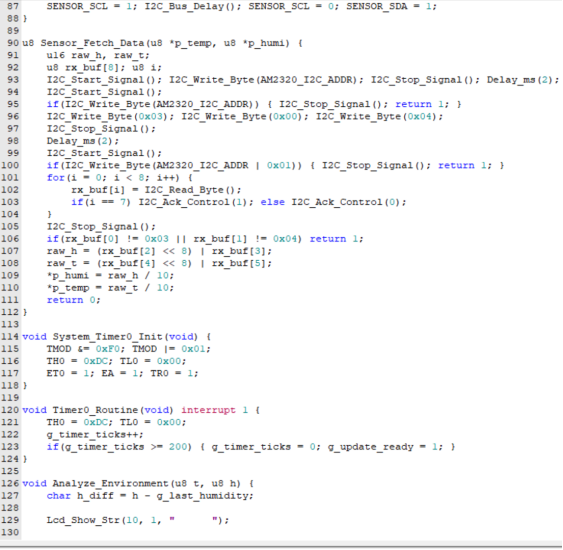Click 'I2C_Stop_Signal();' on line 97
563x550 pixels.
pos(101,129)
